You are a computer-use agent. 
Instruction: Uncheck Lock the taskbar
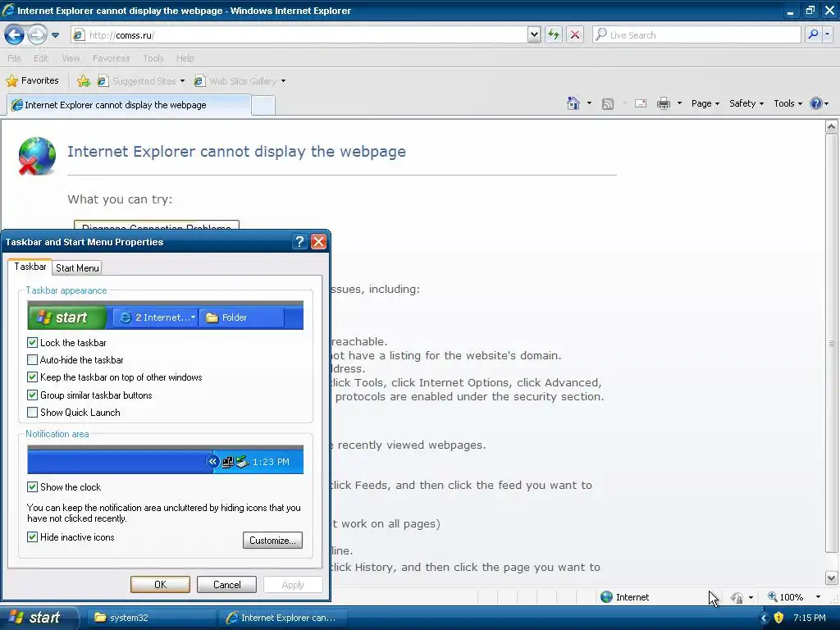click(32, 342)
